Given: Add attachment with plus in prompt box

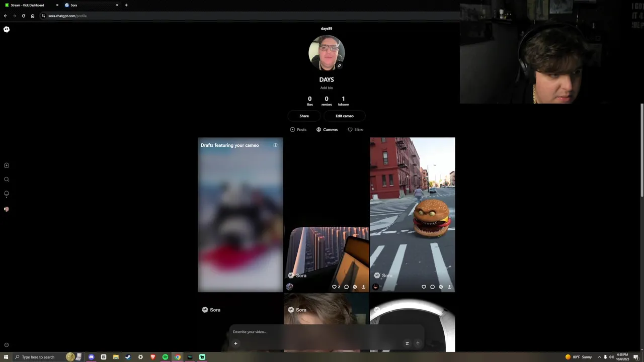Looking at the screenshot, I should (x=235, y=343).
